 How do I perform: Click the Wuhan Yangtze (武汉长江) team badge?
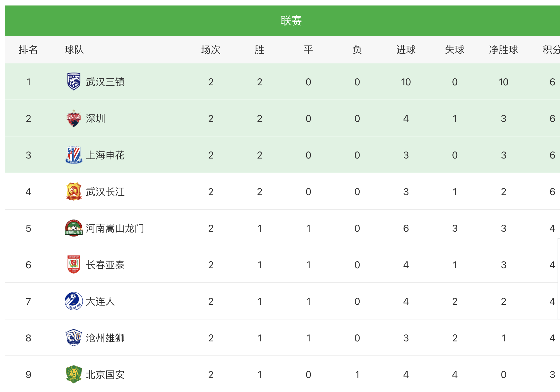[74, 191]
